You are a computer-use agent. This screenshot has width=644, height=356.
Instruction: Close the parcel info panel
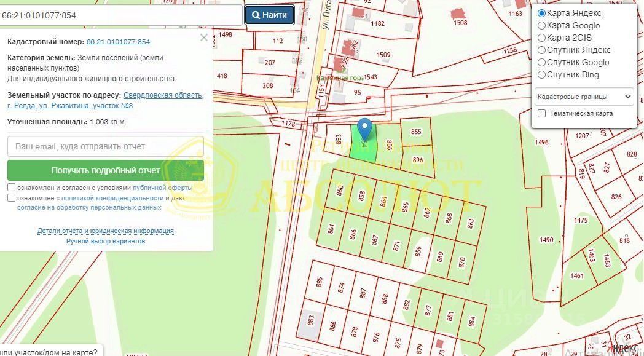(204, 38)
